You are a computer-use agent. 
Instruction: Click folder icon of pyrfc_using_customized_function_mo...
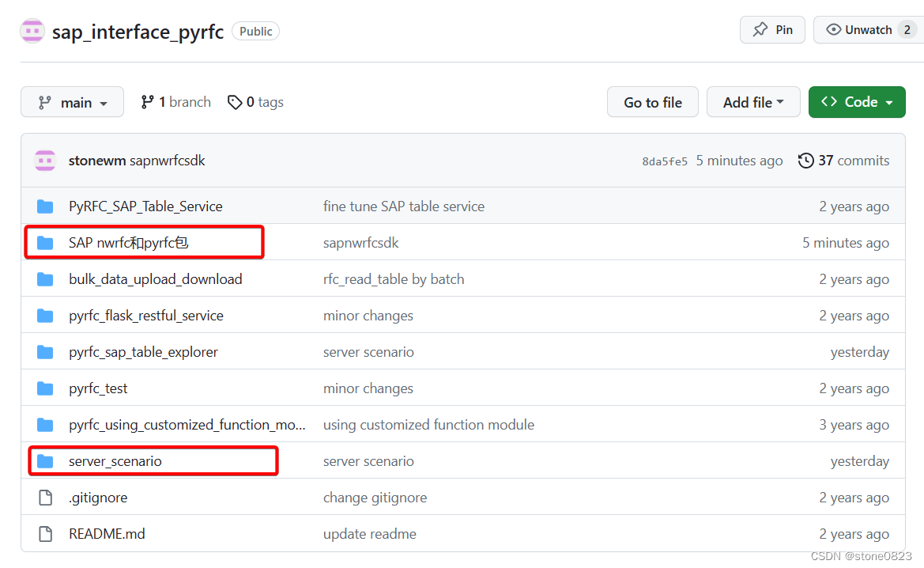(45, 425)
